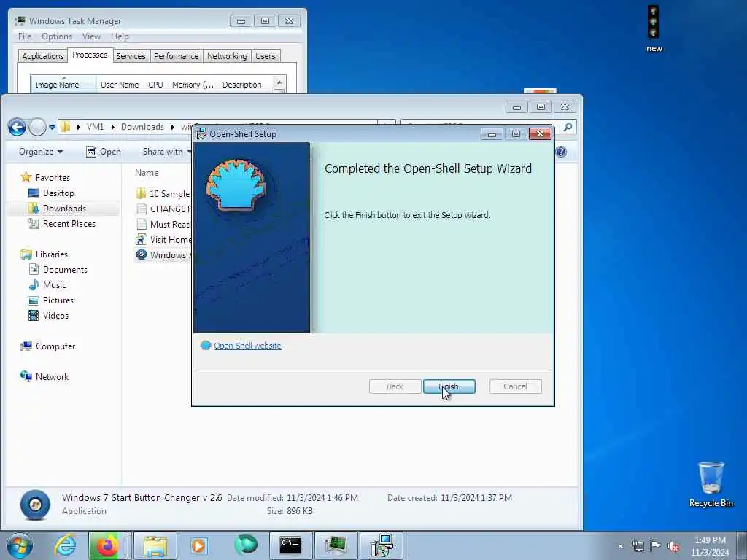
Task: Open recent pages dropdown beside Explorer Forward button
Action: [x=52, y=127]
